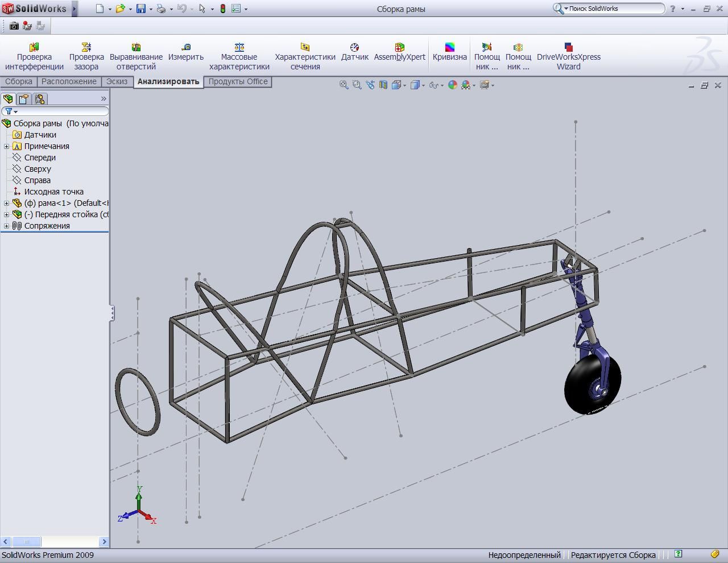Switch to the Сборка tab
This screenshot has width=728, height=563.
click(19, 81)
